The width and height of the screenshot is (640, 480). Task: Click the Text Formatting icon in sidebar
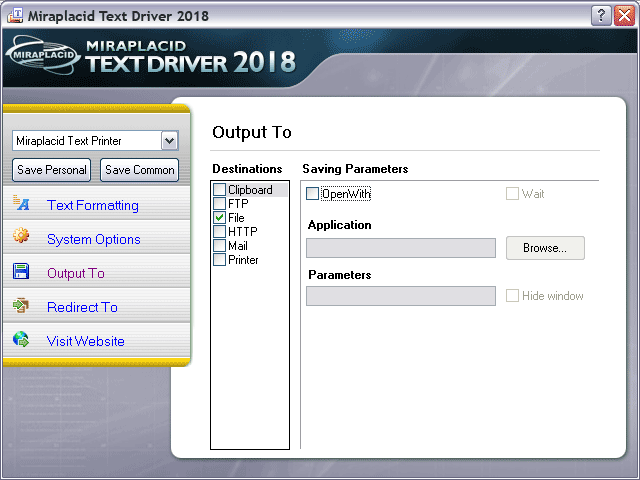coord(21,203)
